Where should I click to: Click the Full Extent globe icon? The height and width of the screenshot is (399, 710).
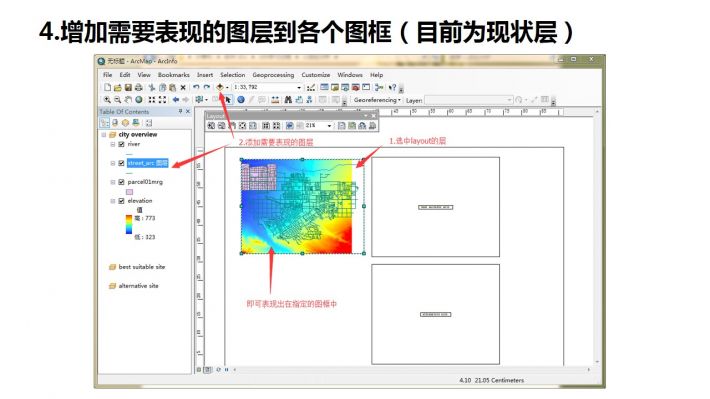139,100
